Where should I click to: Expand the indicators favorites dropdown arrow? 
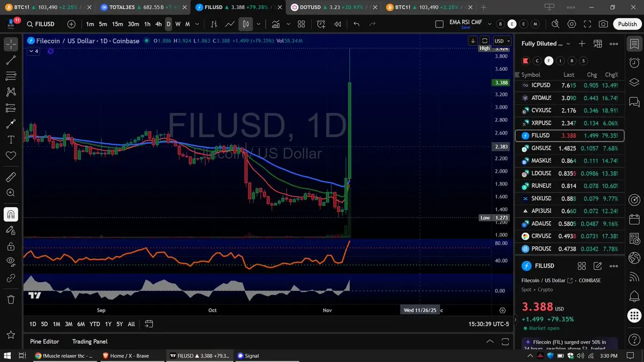click(x=288, y=24)
